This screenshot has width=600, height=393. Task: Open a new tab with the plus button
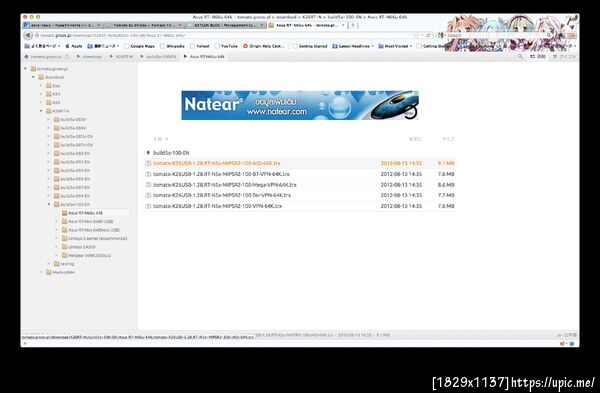tap(353, 25)
